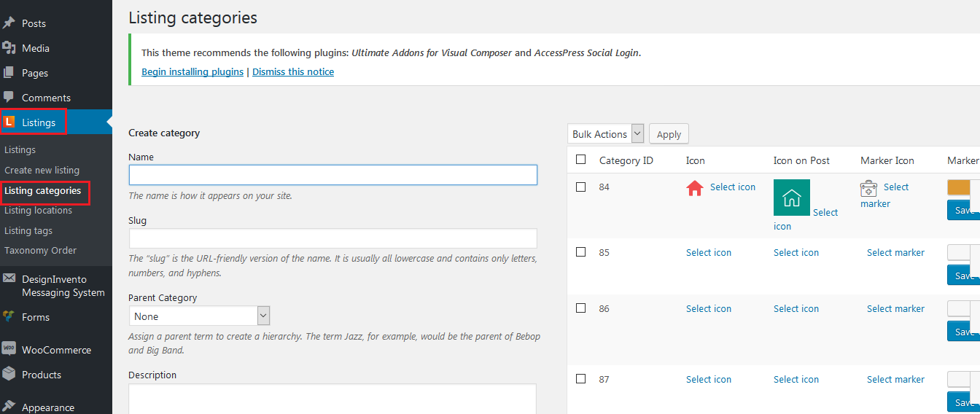Click the category Name input field
The image size is (980, 414).
click(x=333, y=175)
